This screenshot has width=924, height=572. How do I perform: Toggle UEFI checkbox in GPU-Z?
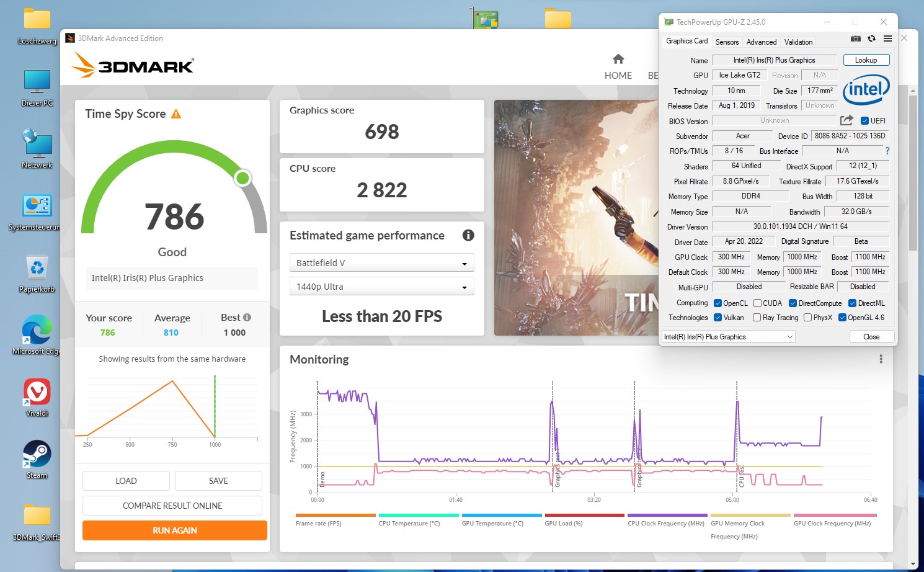(x=865, y=120)
